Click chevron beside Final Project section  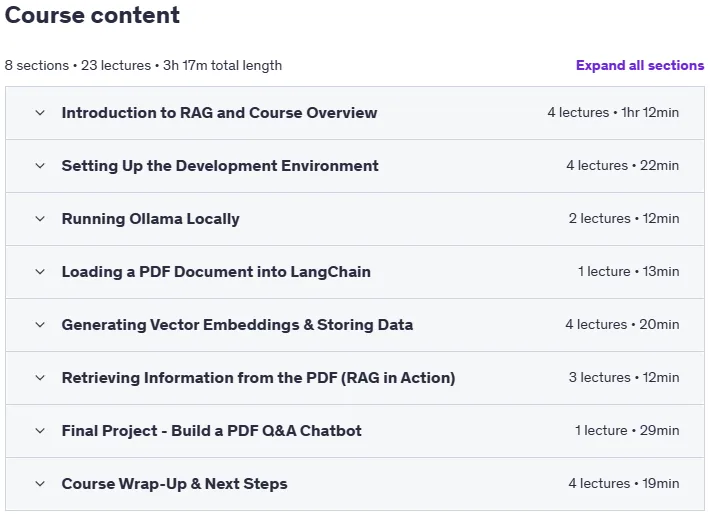[x=40, y=431]
